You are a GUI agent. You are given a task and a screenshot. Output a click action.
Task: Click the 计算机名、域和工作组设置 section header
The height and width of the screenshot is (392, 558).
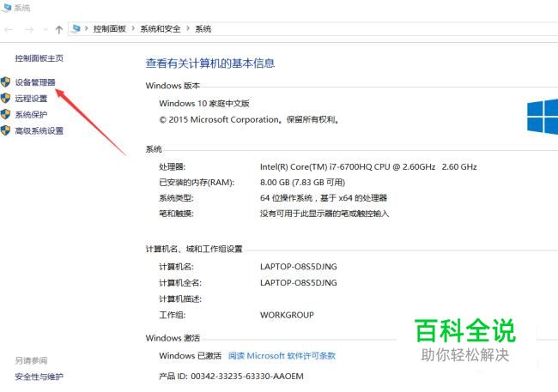tap(194, 249)
